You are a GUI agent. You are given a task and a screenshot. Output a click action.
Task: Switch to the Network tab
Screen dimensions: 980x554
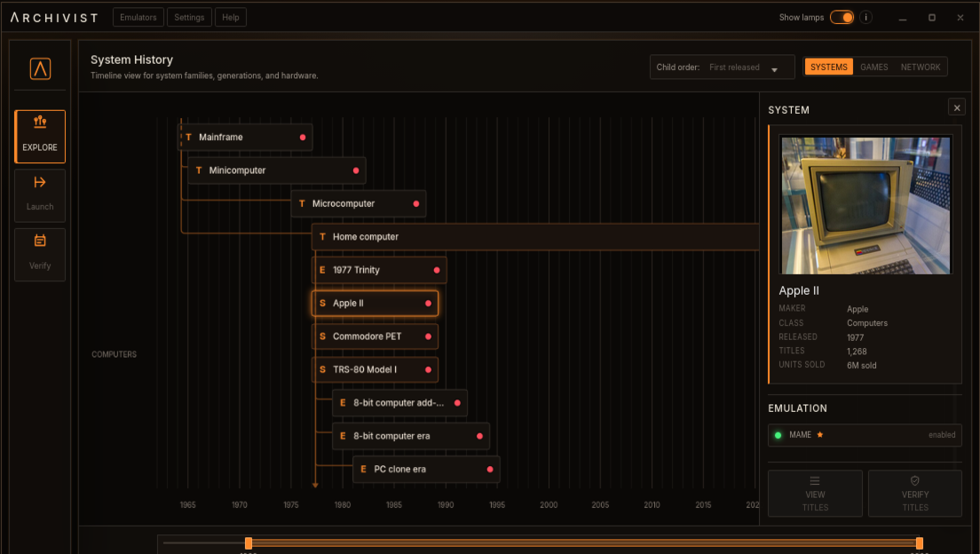(920, 67)
